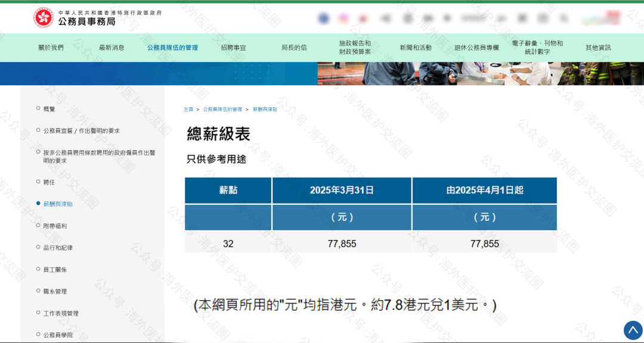Select 招聘事宜 in the navigation bar
This screenshot has width=644, height=343.
[233, 48]
